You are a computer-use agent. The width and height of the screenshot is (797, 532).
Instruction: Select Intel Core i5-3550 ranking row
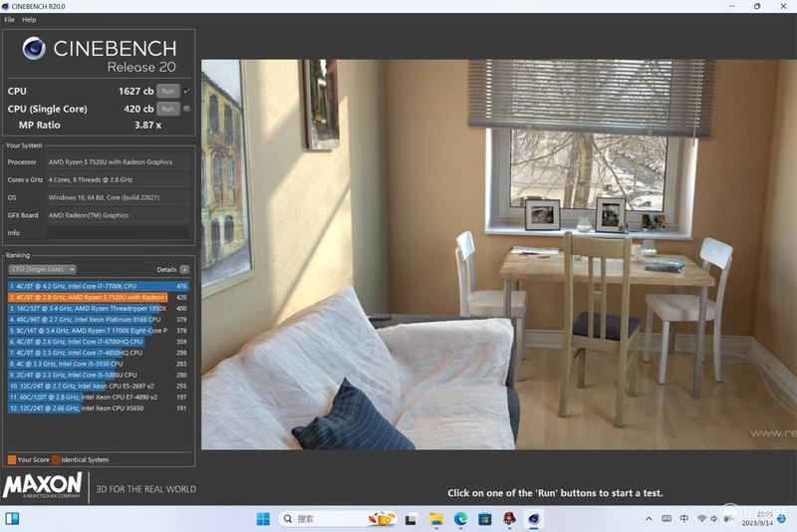[x=99, y=364]
